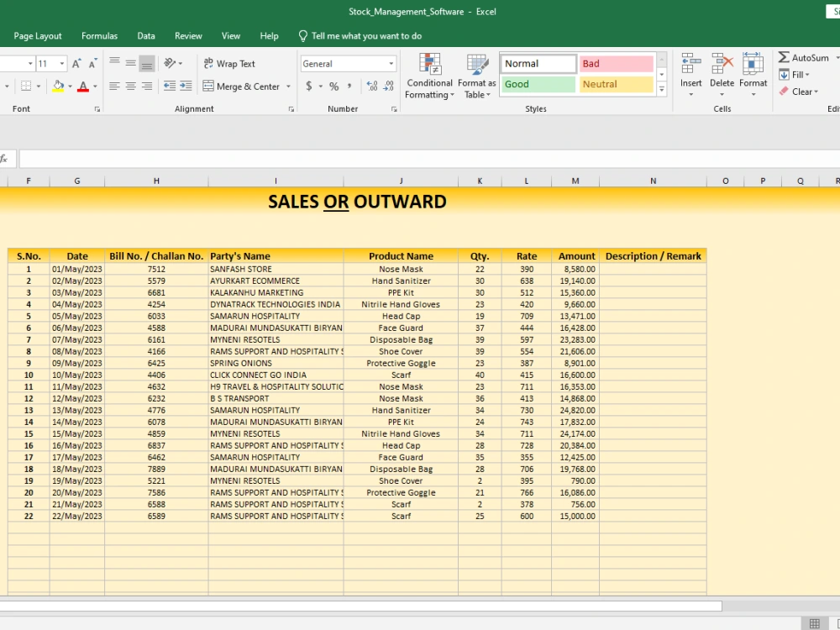The height and width of the screenshot is (630, 840).
Task: Toggle Center horizontal alignment
Action: pos(131,87)
